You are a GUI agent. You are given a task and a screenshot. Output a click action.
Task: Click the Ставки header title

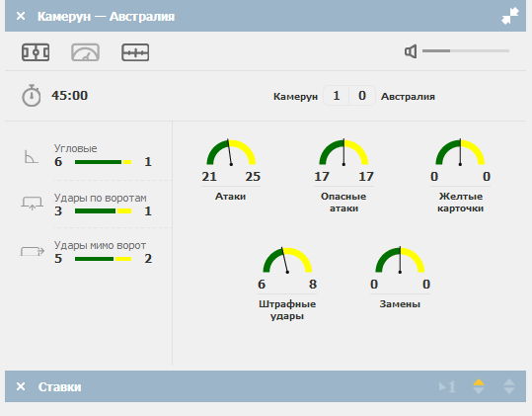(59, 386)
